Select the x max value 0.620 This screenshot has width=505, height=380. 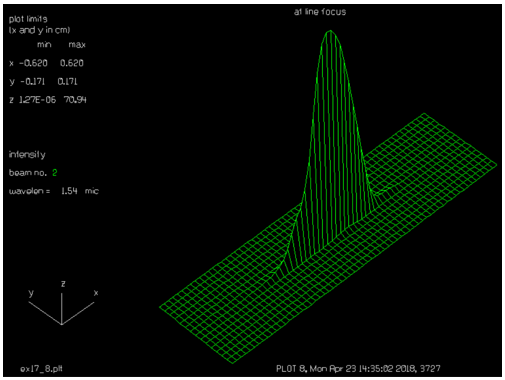coord(72,63)
